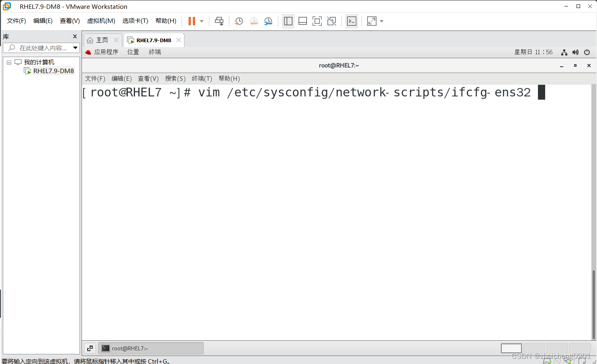Screen dimensions: 597x364
Task: Minimize the root@RHEL7 terminal window
Action: [562, 65]
